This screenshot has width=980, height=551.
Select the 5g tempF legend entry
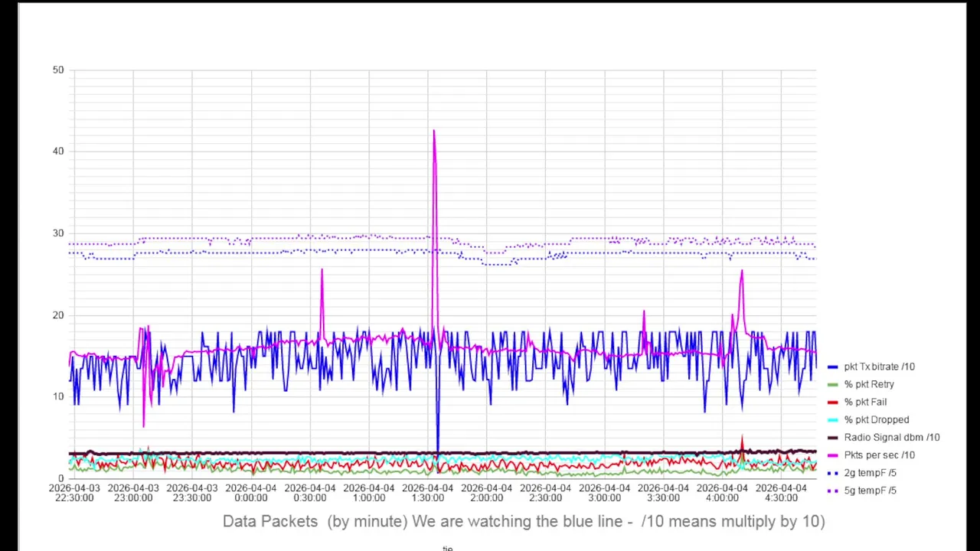(862, 491)
